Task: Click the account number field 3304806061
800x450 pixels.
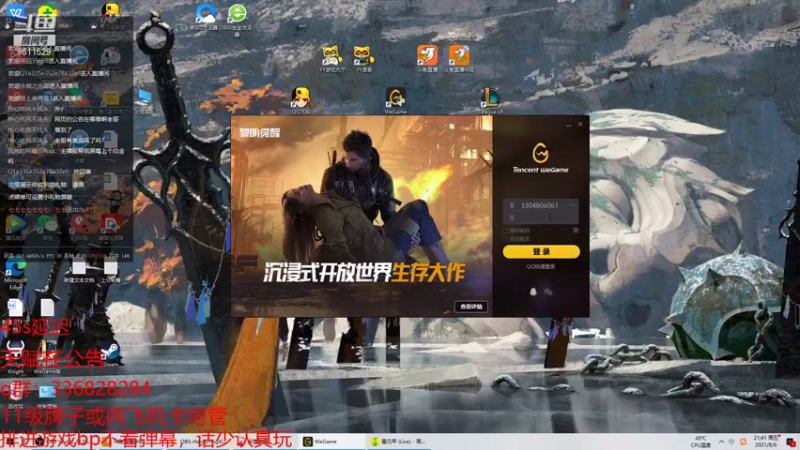Action: 539,205
